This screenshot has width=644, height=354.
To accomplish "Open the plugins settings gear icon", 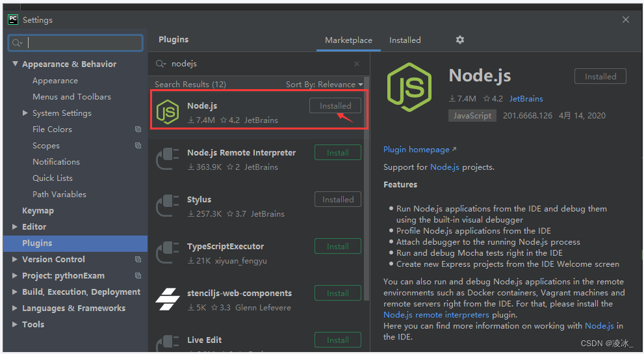I will pyautogui.click(x=460, y=40).
